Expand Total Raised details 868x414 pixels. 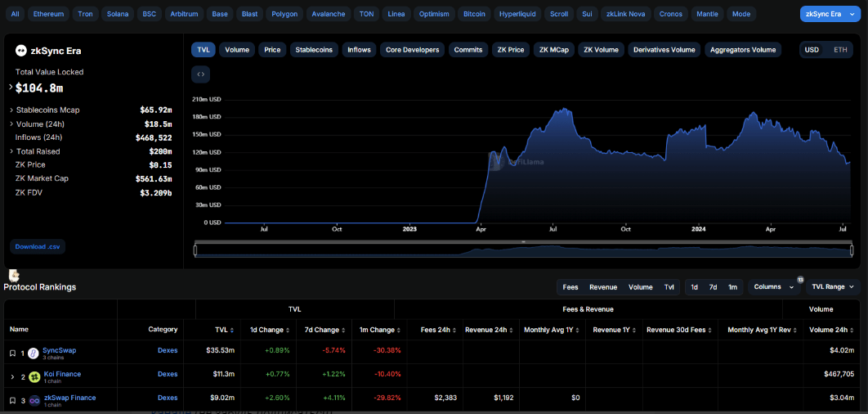click(x=11, y=151)
